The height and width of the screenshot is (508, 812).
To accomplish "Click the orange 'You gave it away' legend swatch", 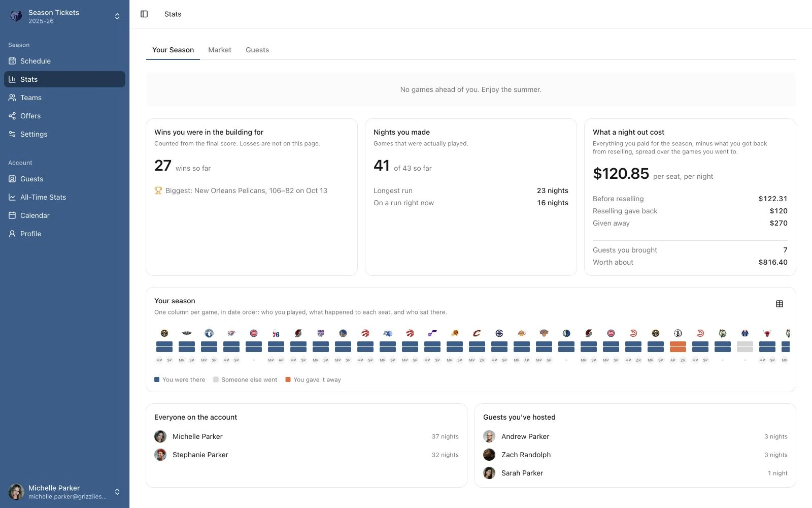I will pos(288,379).
